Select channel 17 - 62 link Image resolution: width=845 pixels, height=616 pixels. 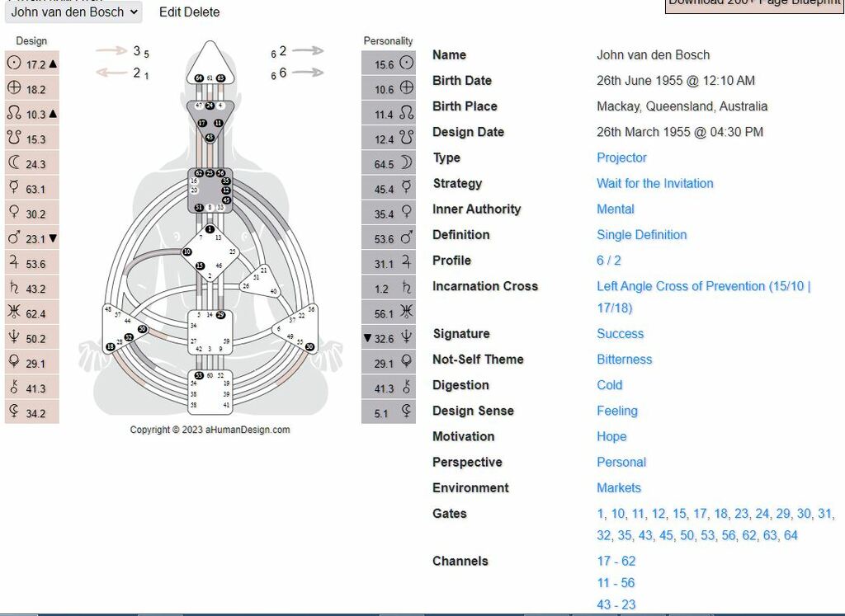click(616, 561)
